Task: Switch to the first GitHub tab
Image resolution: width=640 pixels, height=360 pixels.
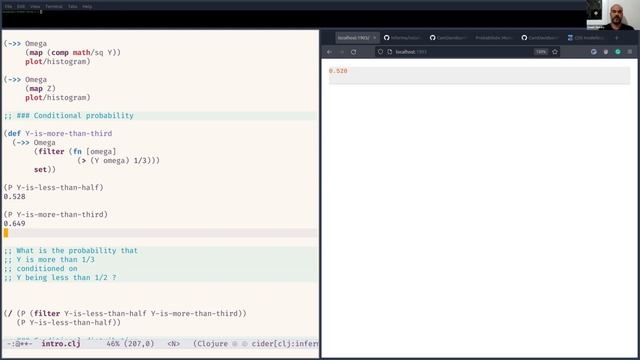Action: point(402,38)
